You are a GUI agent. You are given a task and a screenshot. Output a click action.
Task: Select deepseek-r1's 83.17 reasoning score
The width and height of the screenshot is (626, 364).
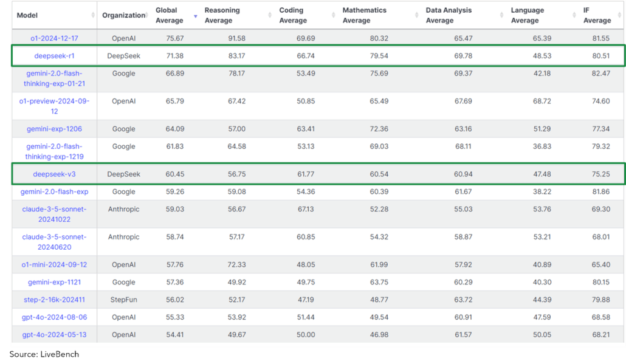coord(237,56)
